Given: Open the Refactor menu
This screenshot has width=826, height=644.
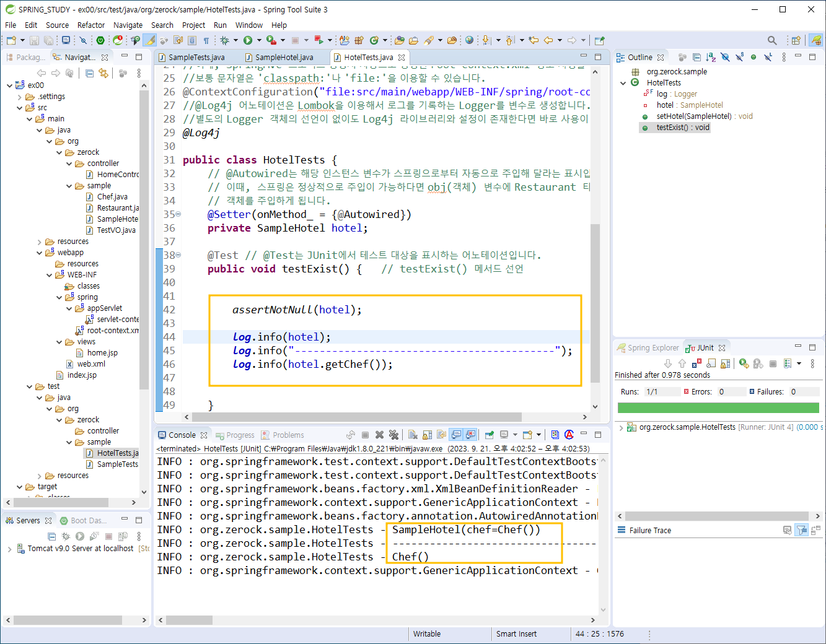Looking at the screenshot, I should coord(91,25).
